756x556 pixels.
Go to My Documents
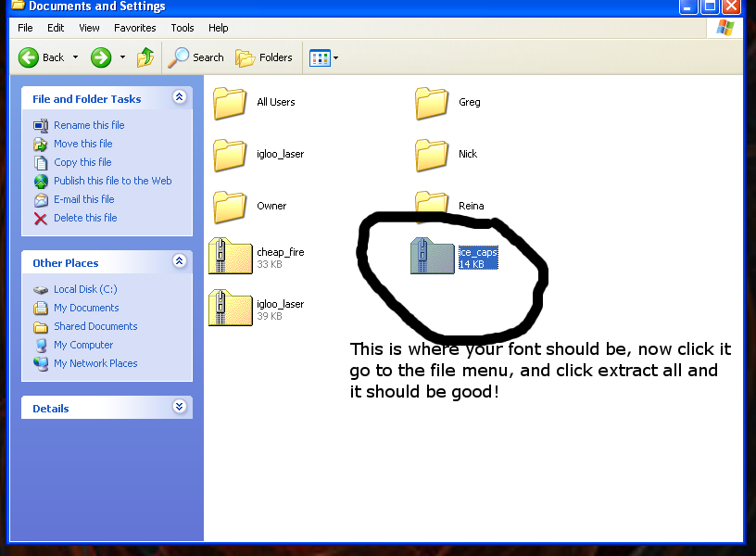pos(86,308)
